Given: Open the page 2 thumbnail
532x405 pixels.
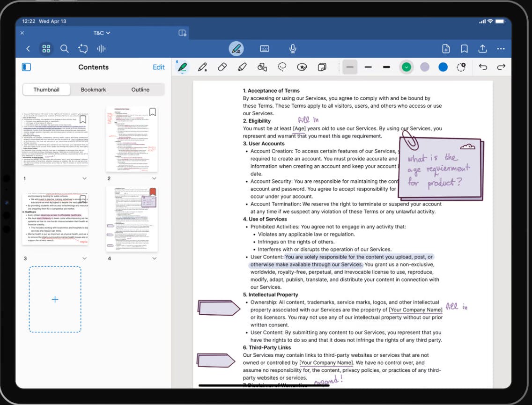Looking at the screenshot, I should [x=132, y=140].
